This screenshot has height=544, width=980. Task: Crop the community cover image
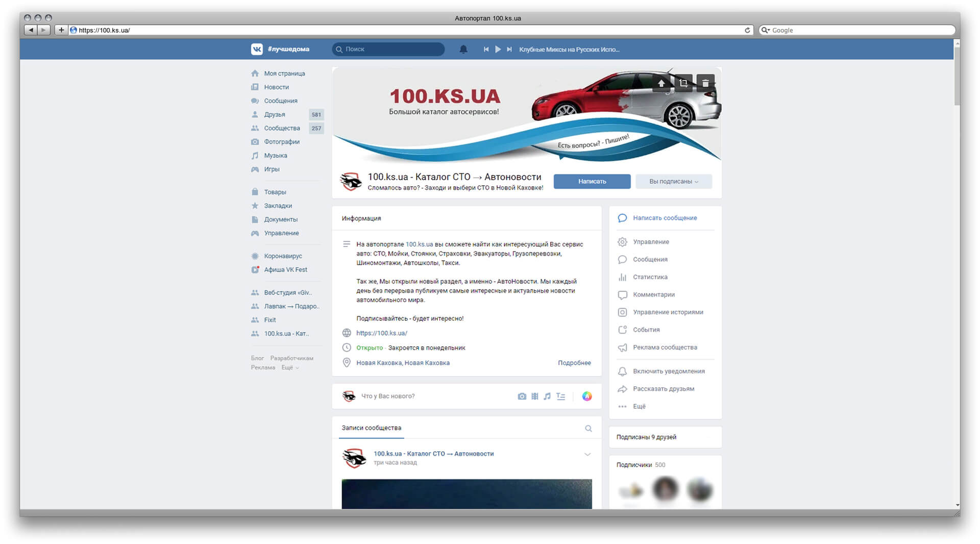point(683,83)
